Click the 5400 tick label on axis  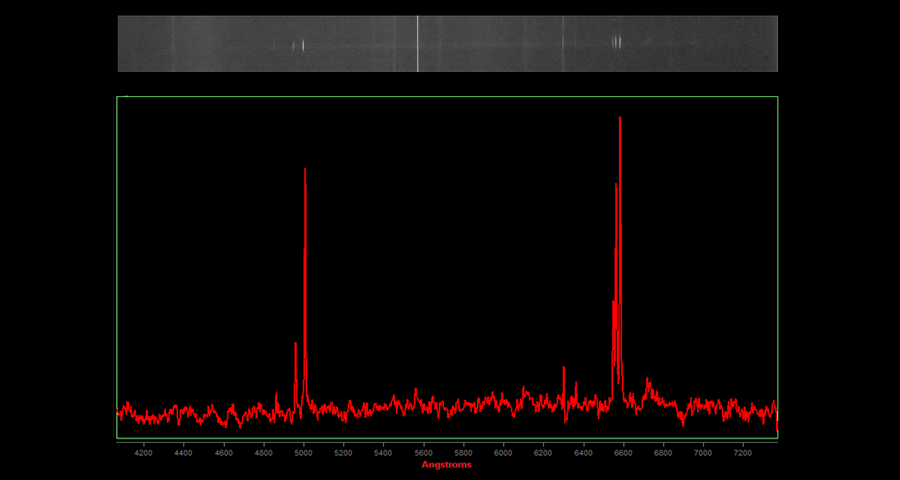tap(383, 453)
